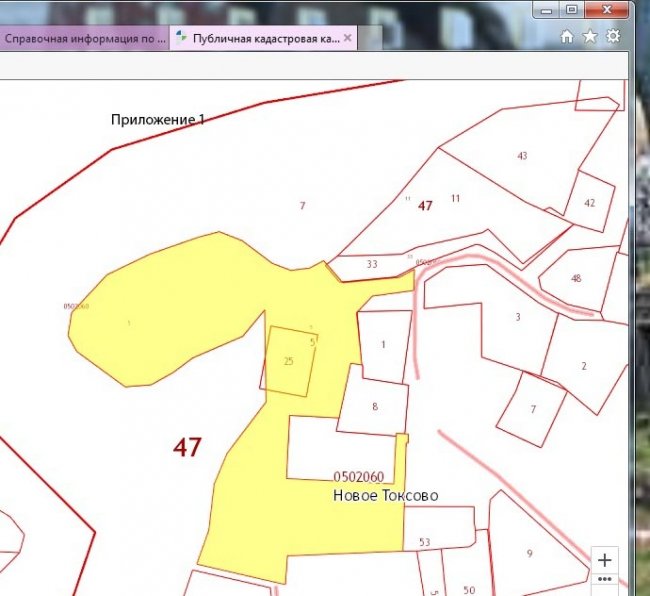Switch to Справочная информация tab
Screen dimensions: 650x596
tap(84, 38)
